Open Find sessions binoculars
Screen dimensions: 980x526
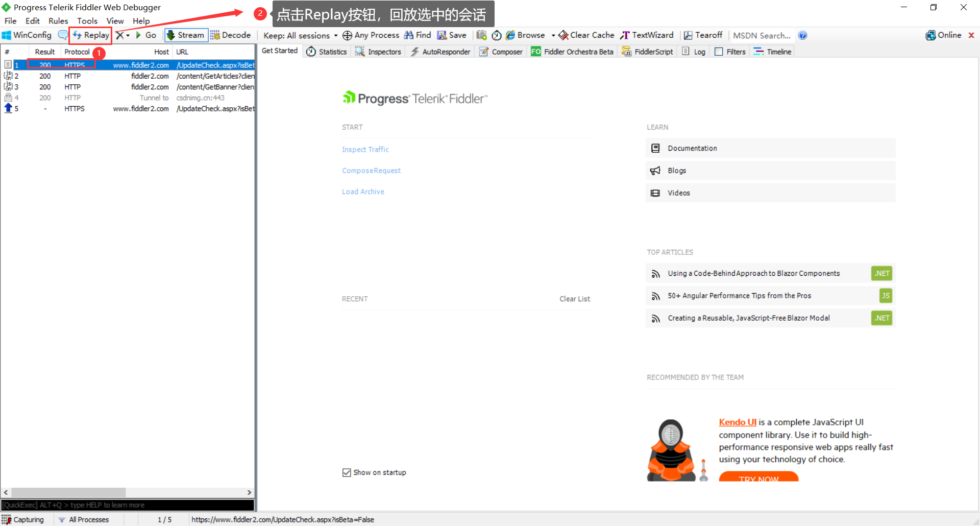pyautogui.click(x=418, y=35)
